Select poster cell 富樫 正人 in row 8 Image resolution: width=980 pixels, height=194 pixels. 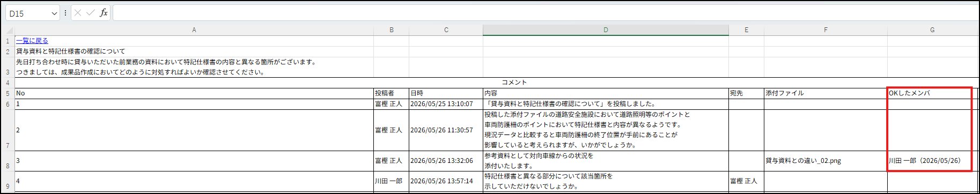(x=392, y=161)
